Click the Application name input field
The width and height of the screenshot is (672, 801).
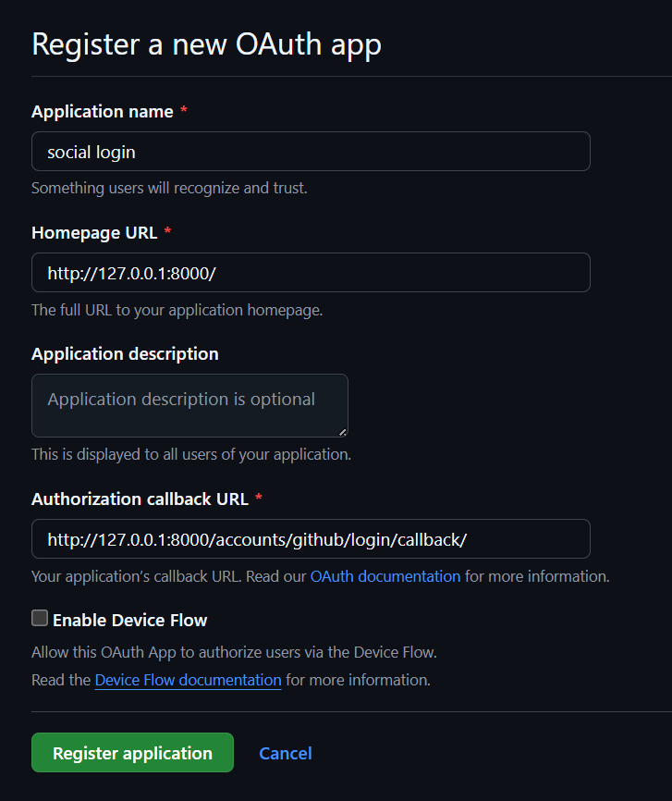point(311,151)
